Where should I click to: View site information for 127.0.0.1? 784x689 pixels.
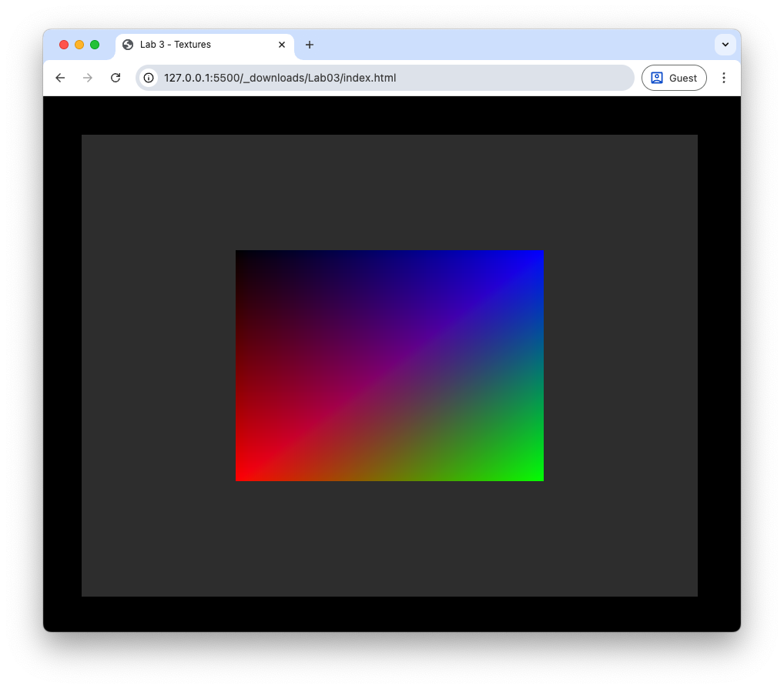(149, 78)
